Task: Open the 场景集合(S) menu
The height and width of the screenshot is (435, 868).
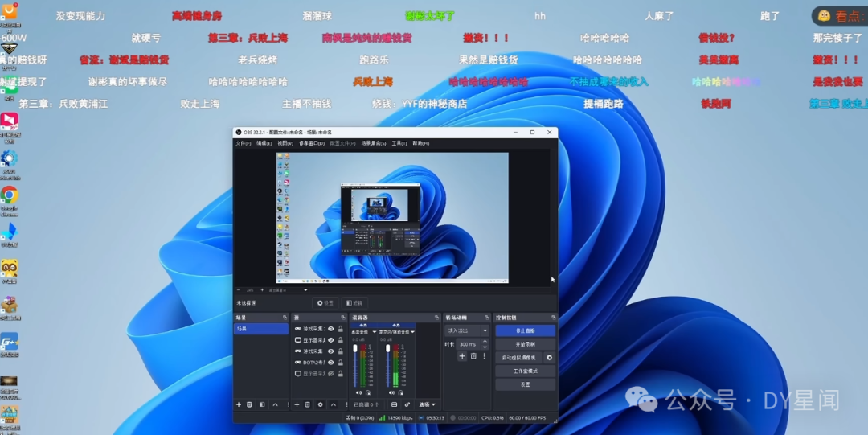Action: point(374,143)
